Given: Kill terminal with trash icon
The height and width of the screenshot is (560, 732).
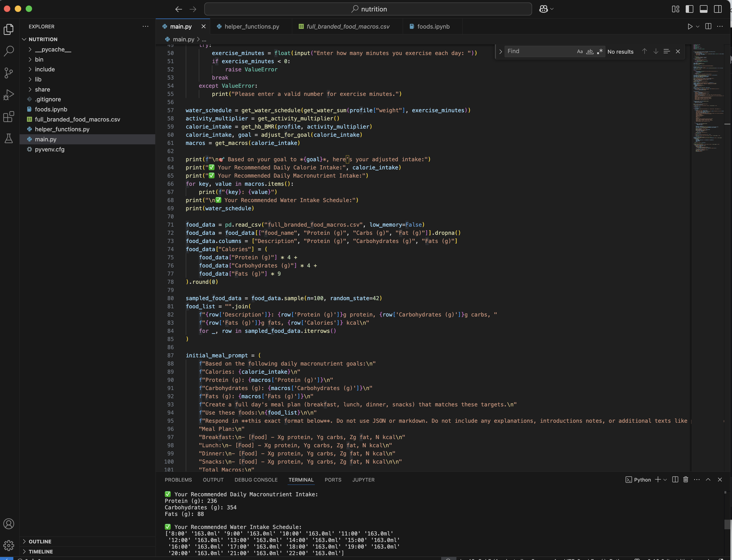Looking at the screenshot, I should pyautogui.click(x=686, y=479).
